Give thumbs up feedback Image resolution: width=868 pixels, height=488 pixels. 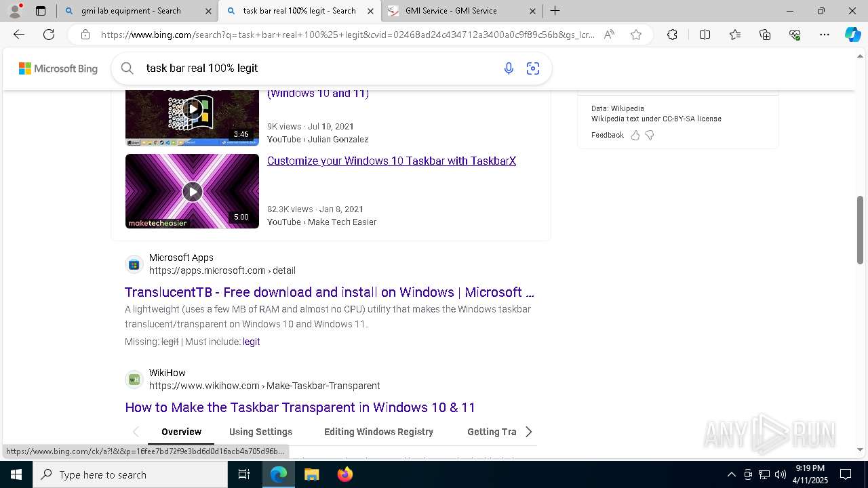tap(635, 136)
